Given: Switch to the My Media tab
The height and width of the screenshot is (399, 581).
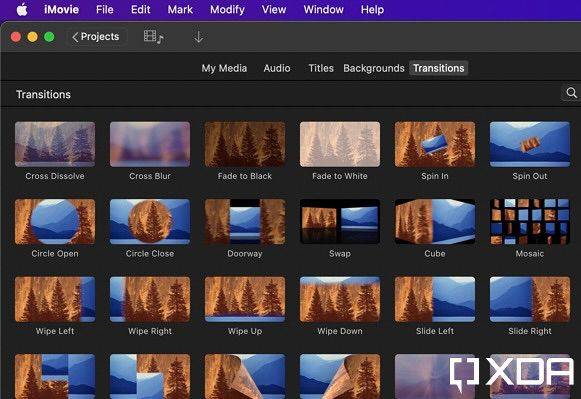Looking at the screenshot, I should pos(224,68).
